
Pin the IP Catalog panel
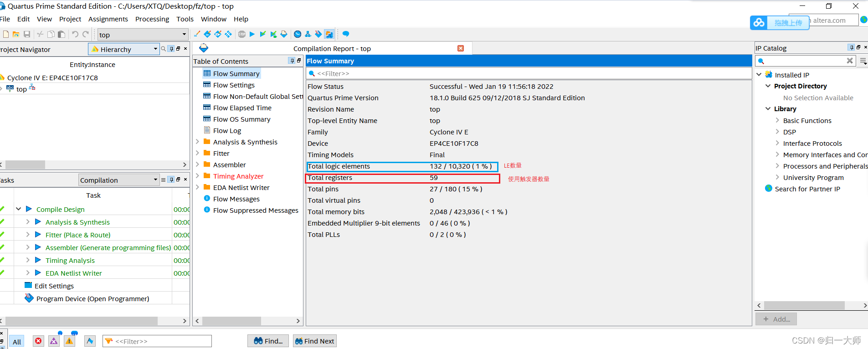coord(851,47)
